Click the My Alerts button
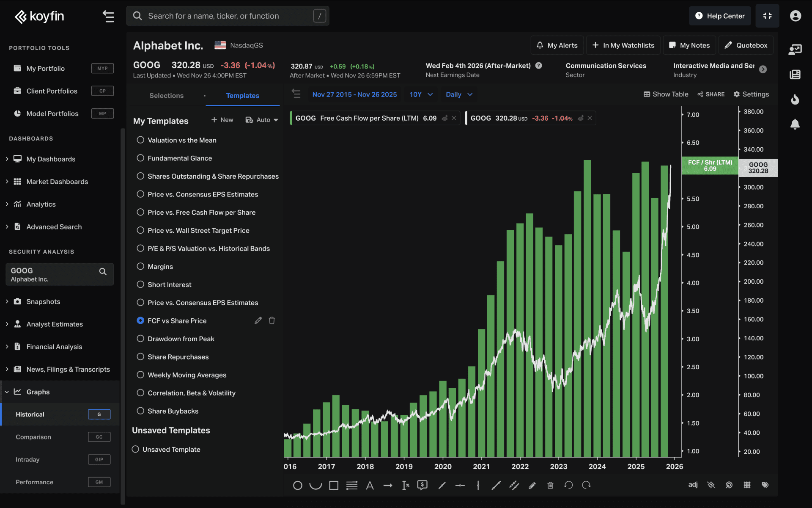This screenshot has width=812, height=508. (557, 45)
